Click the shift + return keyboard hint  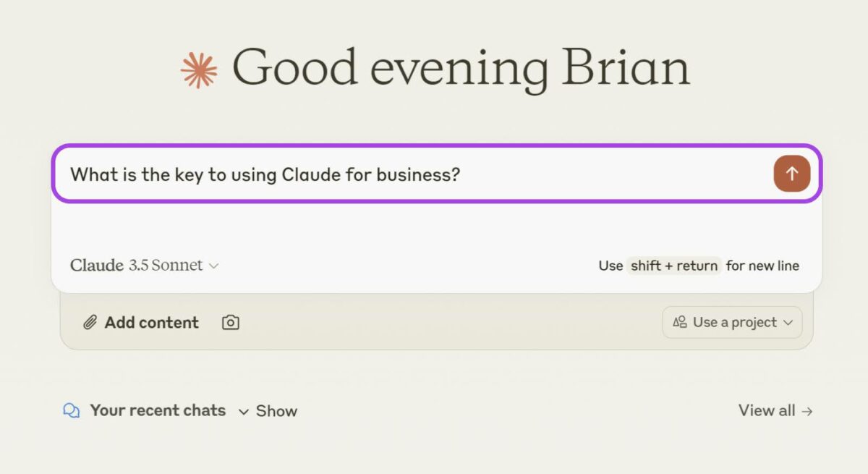pyautogui.click(x=673, y=266)
